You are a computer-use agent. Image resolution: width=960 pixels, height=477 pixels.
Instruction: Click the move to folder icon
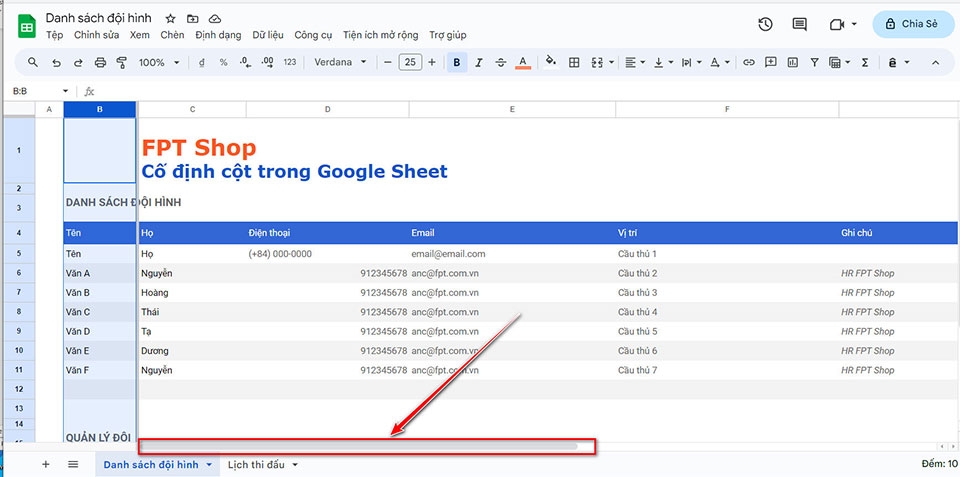point(193,18)
